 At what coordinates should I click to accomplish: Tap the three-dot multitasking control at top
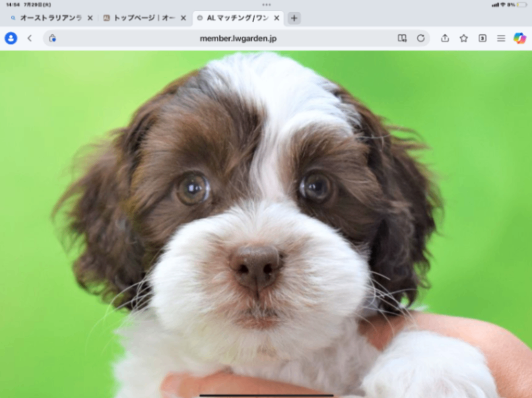click(267, 5)
